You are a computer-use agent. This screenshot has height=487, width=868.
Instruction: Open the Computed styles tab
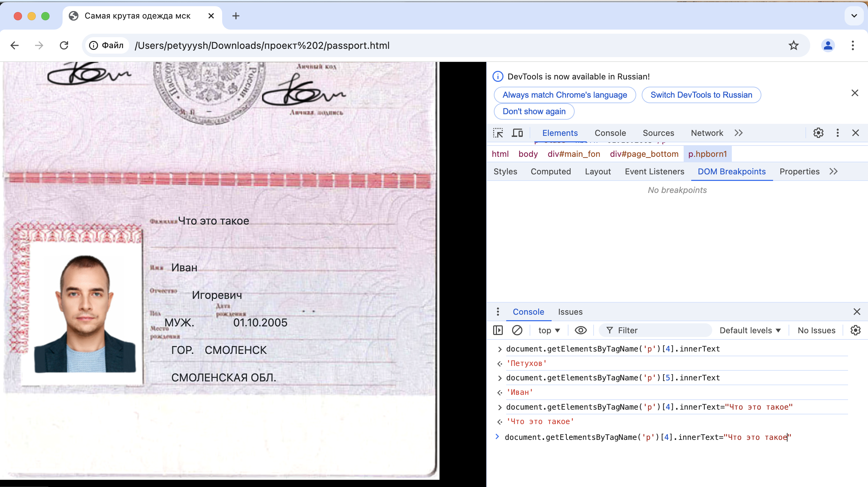[551, 172]
